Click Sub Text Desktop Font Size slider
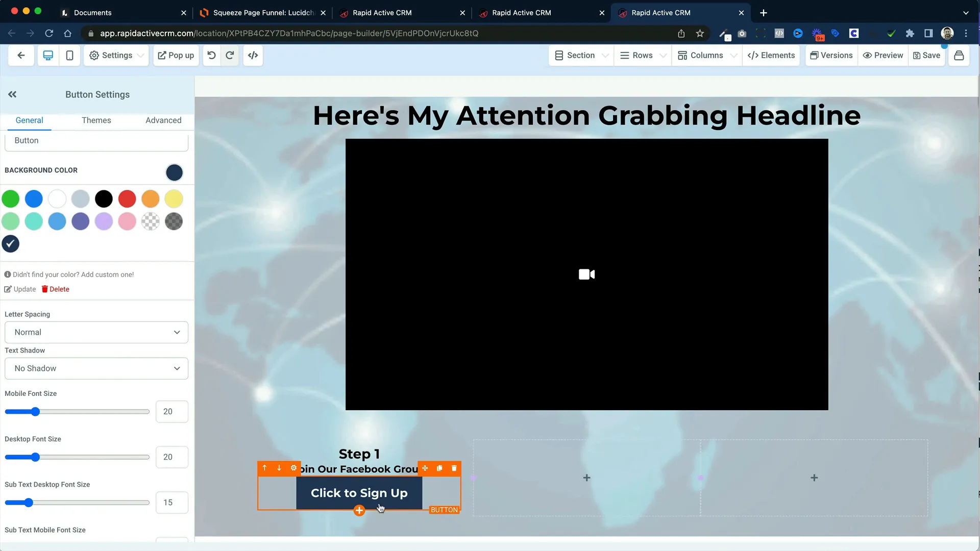 (x=77, y=503)
